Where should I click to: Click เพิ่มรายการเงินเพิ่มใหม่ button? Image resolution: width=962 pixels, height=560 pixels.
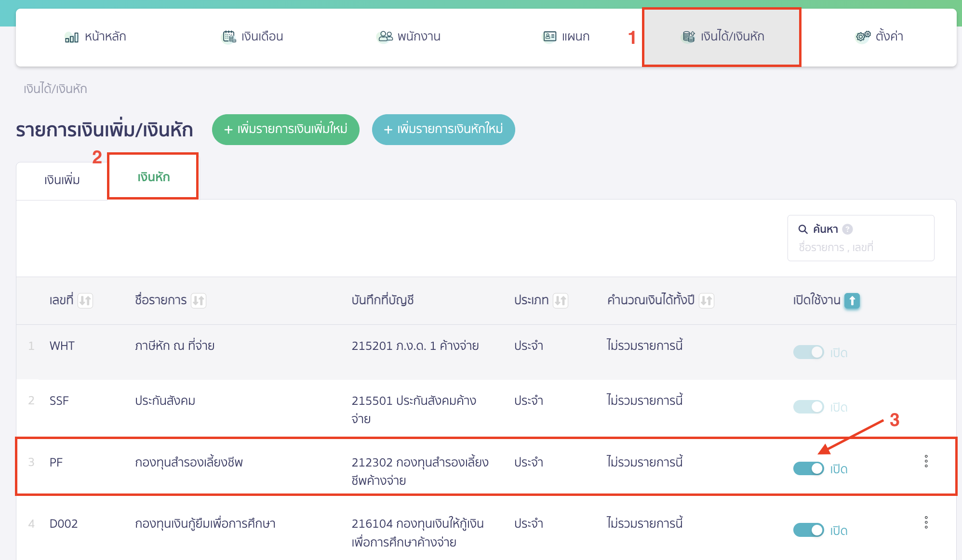coord(285,129)
